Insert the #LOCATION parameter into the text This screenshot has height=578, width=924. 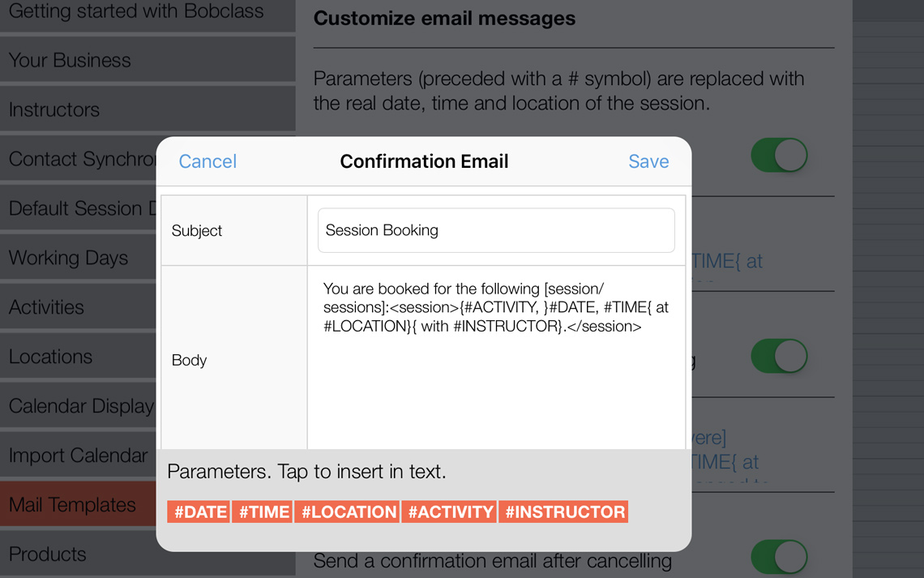click(x=347, y=512)
